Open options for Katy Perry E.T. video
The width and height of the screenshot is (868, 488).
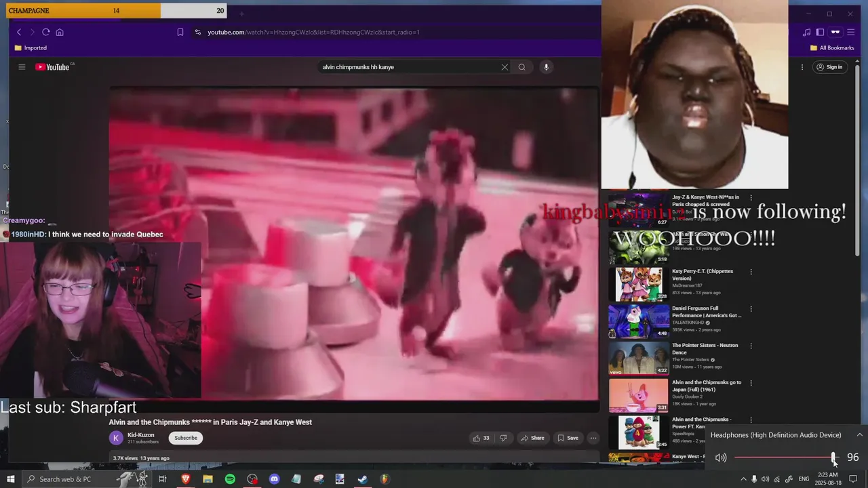click(751, 272)
